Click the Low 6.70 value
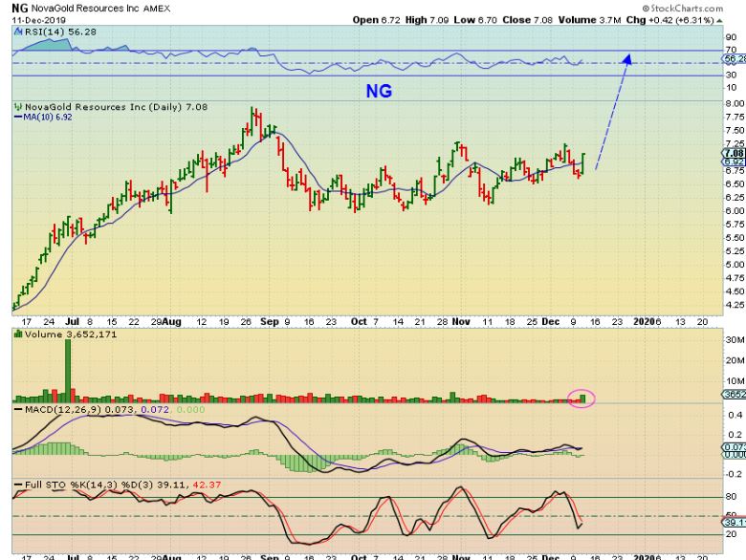 475,20
